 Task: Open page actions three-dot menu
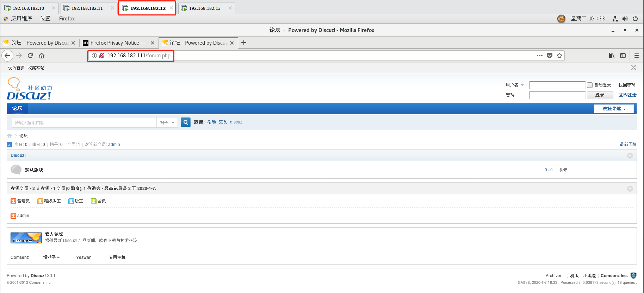click(540, 56)
